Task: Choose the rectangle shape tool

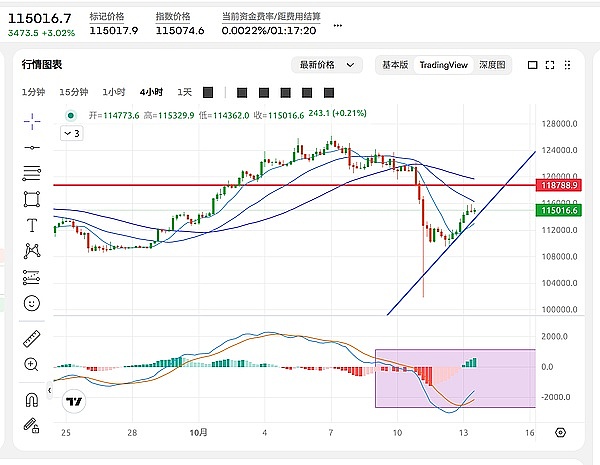Action: [x=32, y=199]
